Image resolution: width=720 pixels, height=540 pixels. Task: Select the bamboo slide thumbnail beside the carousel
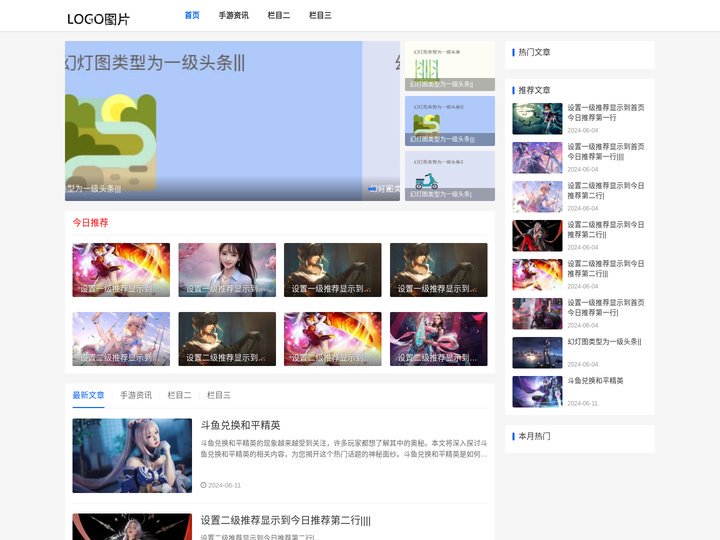pos(450,66)
